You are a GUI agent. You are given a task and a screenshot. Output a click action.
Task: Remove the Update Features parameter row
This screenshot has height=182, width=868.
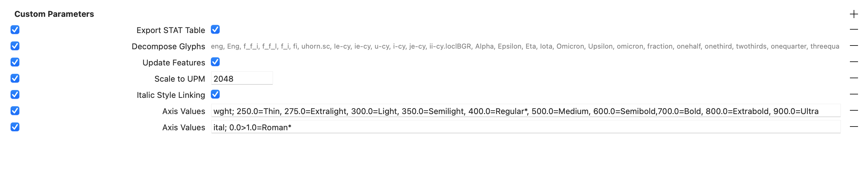click(x=854, y=62)
